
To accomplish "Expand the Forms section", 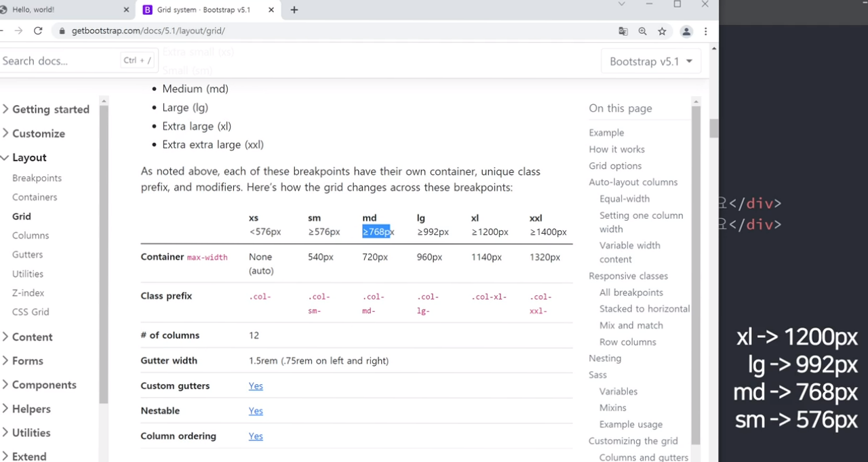I will [22, 361].
